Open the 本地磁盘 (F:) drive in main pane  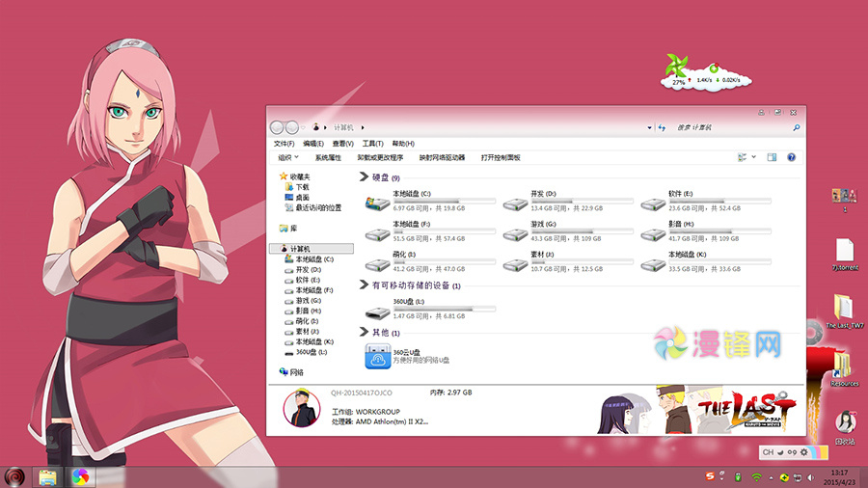point(429,231)
